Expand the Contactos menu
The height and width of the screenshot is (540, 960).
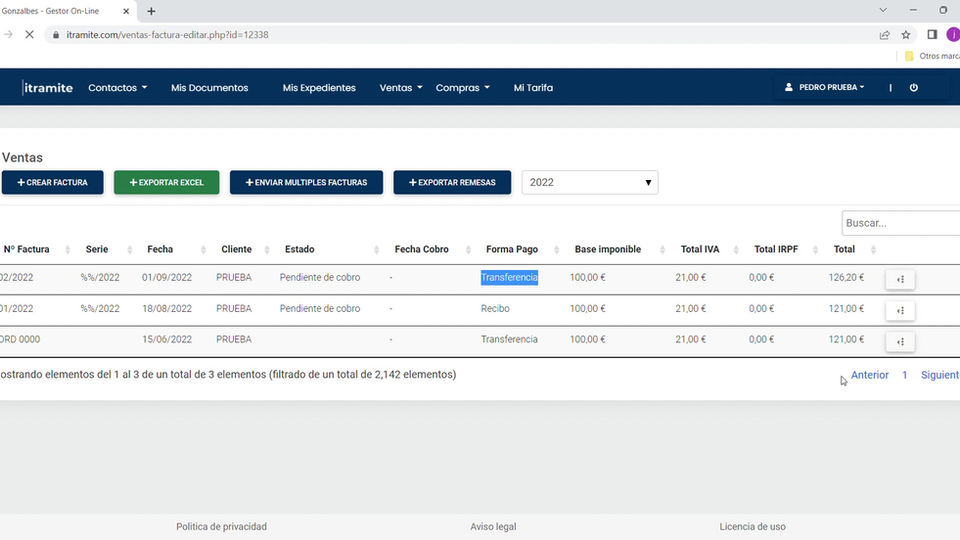(x=118, y=88)
